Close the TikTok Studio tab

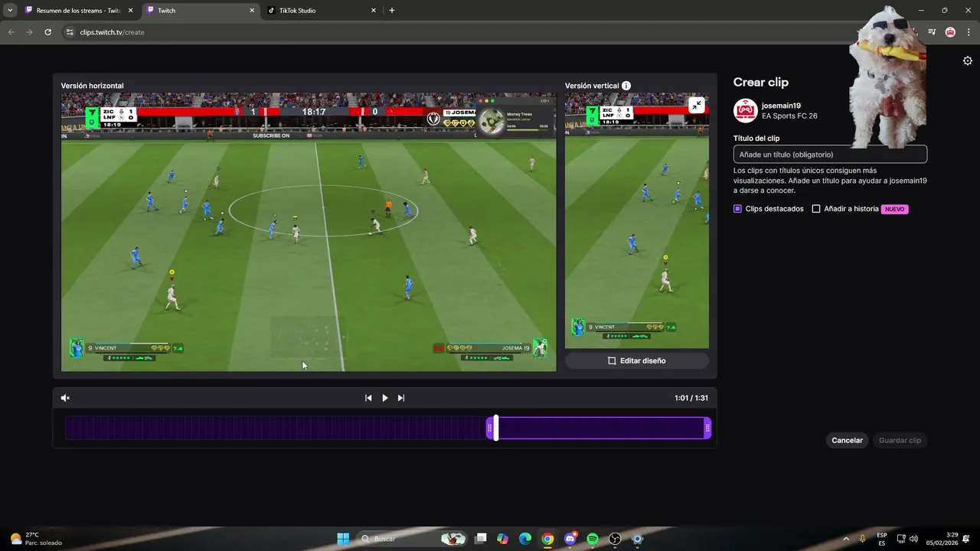[374, 11]
